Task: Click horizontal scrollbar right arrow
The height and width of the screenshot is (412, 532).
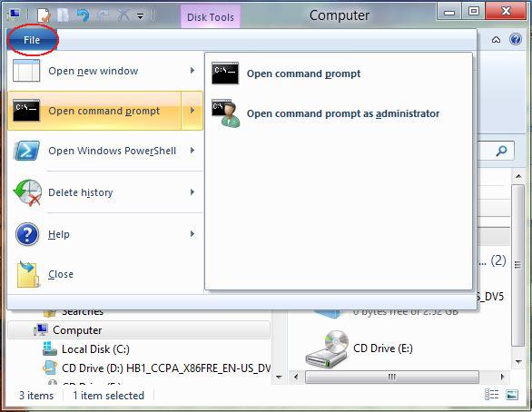Action: 502,377
